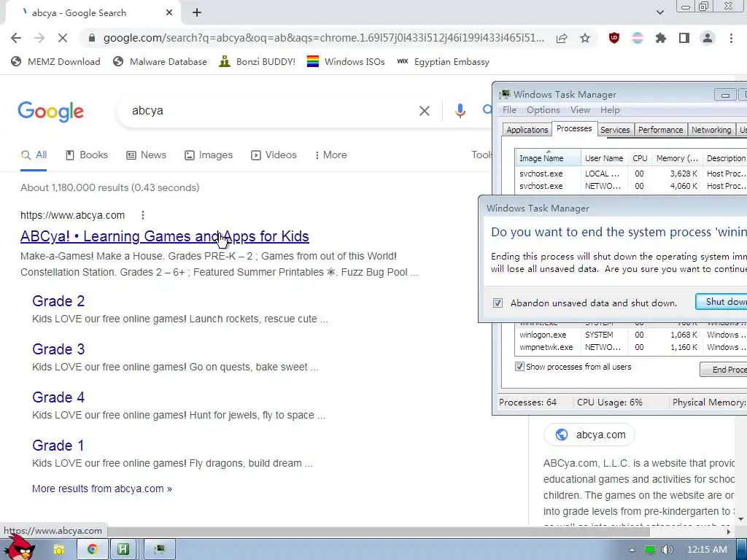Open the Chrome profile avatar
Screen dimensions: 747x560
coord(708,38)
